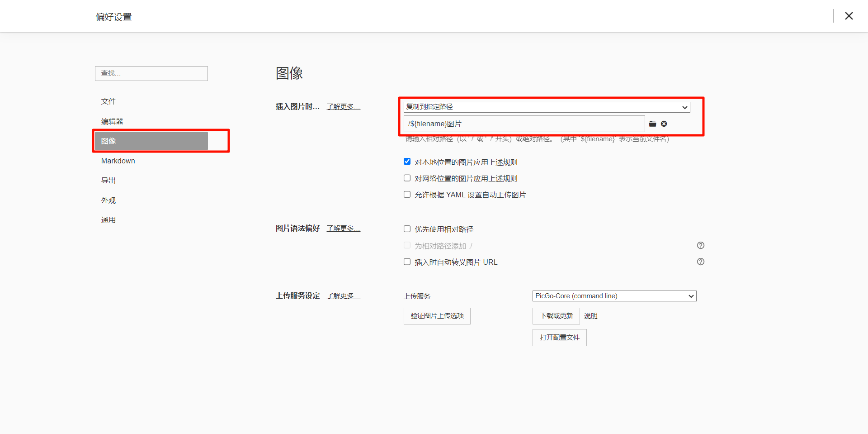Click help icon beside 为相对路径添加 ./
Viewport: 868px width, 434px height.
point(701,245)
